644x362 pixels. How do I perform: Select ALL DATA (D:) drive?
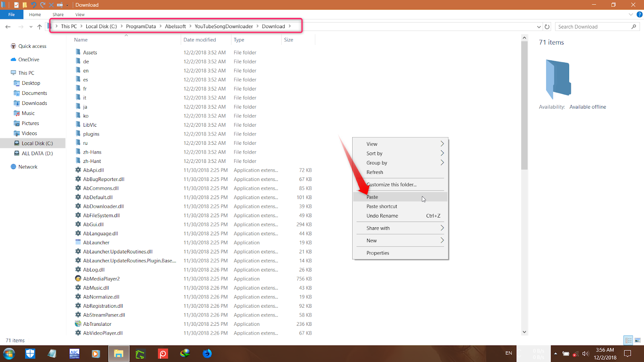37,154
